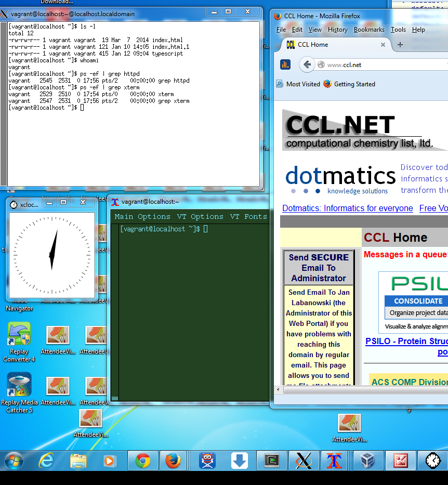Image resolution: width=448 pixels, height=485 pixels.
Task: Follow the Dotmatics: Informatics for everyone link
Action: point(347,208)
